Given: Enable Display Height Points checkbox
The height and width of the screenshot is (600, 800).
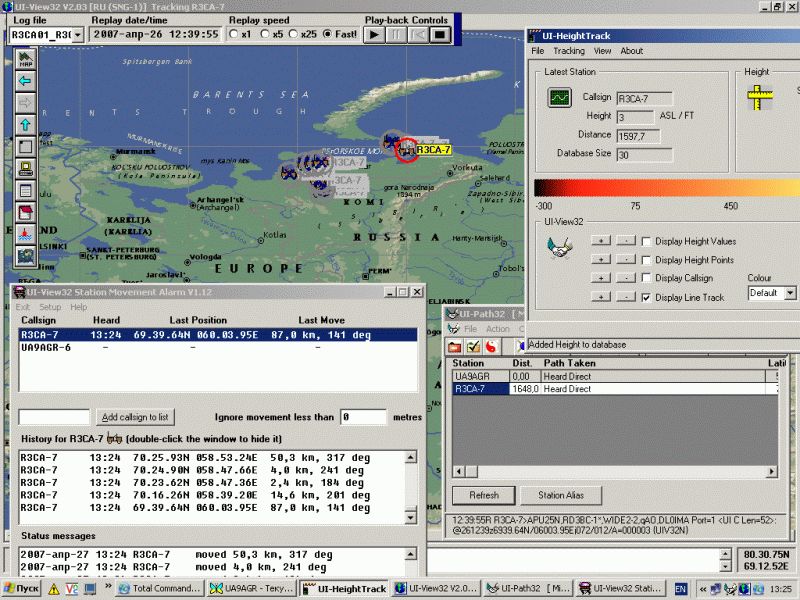Looking at the screenshot, I should tap(646, 260).
